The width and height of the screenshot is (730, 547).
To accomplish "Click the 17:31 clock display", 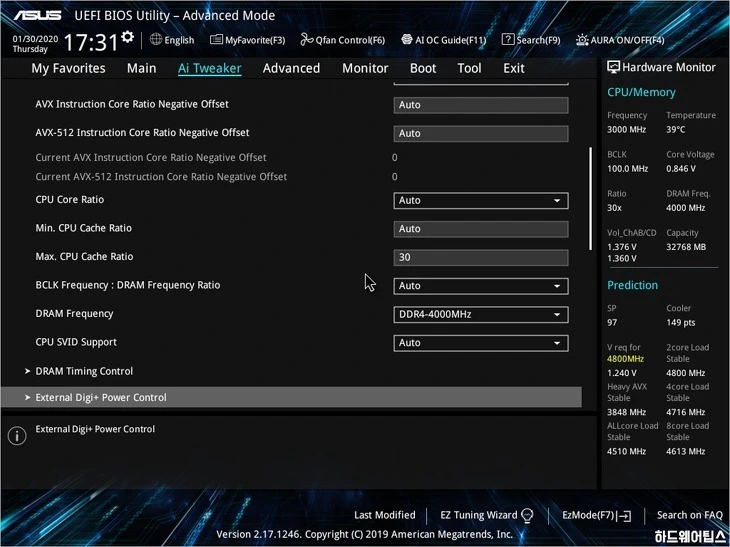I will pyautogui.click(x=91, y=42).
